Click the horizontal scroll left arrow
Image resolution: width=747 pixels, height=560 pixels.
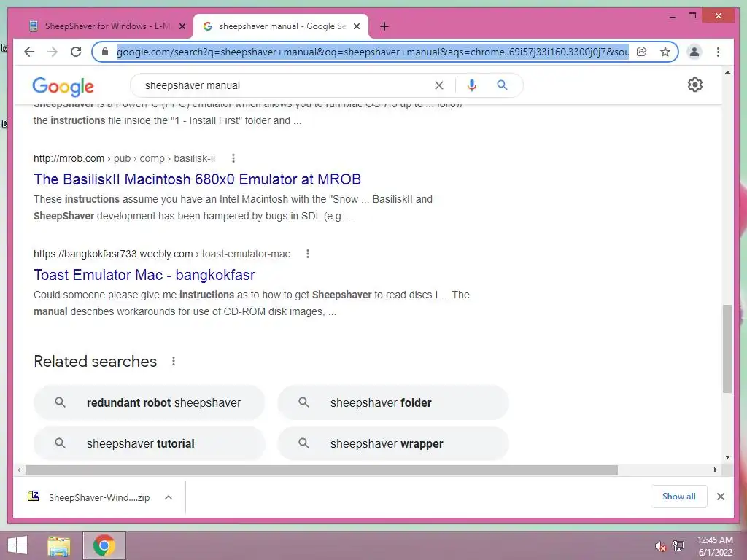tap(18, 470)
